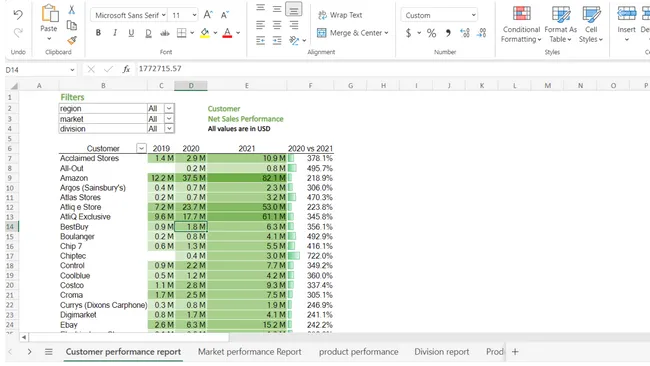This screenshot has height=366, width=650.
Task: Open market filter dropdown
Action: pyautogui.click(x=169, y=119)
